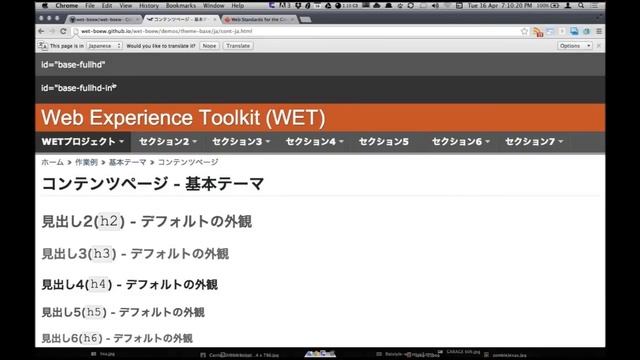Switch to the コンテンツページ tab
Image resolution: width=640 pixels, height=360 pixels.
click(x=182, y=19)
